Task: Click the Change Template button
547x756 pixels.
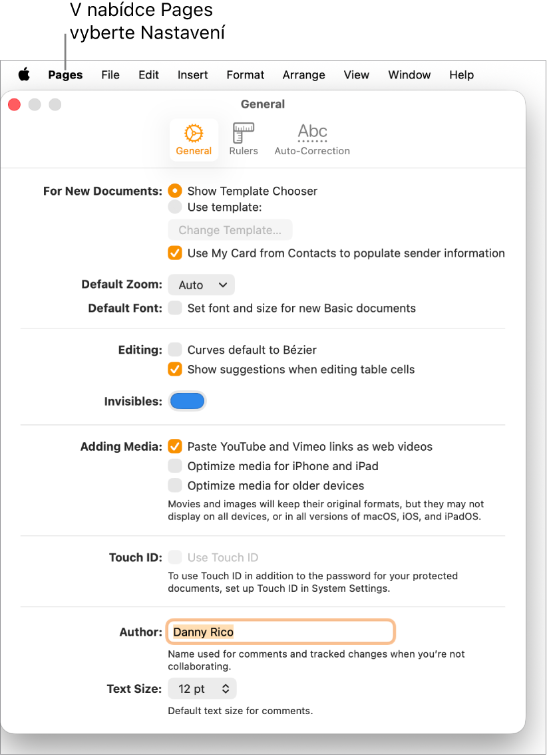Action: [x=230, y=230]
